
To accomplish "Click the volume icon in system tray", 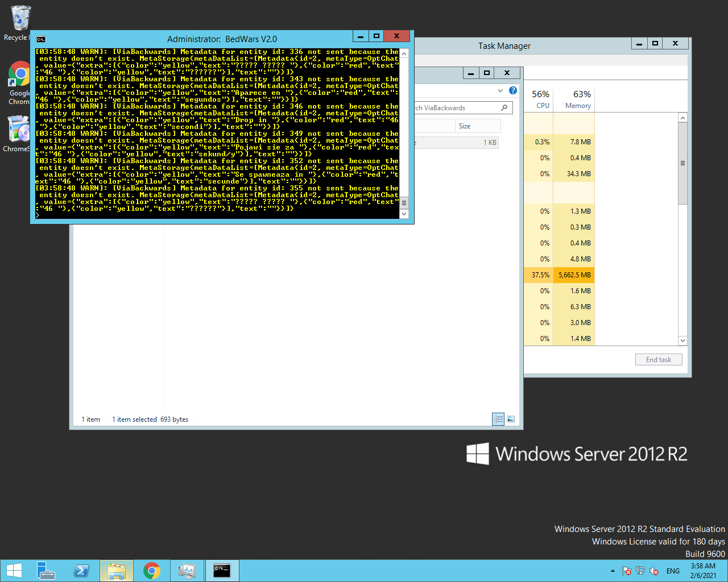I will coord(654,571).
